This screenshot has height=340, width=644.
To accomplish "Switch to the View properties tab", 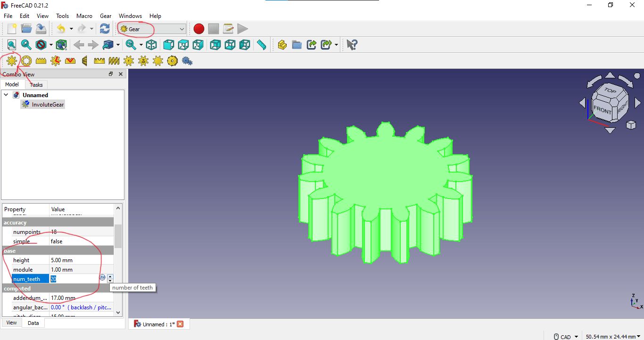I will point(12,323).
